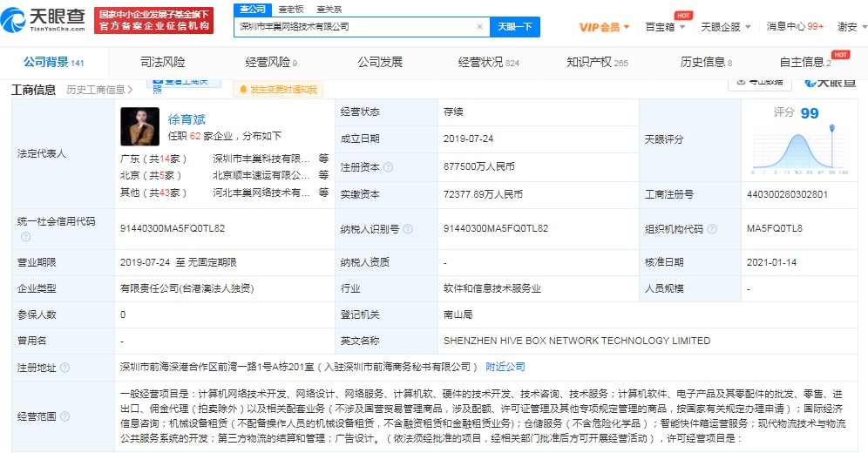The height and width of the screenshot is (453, 868).
Task: Click help icon beside 经营范围
Action: 64,416
